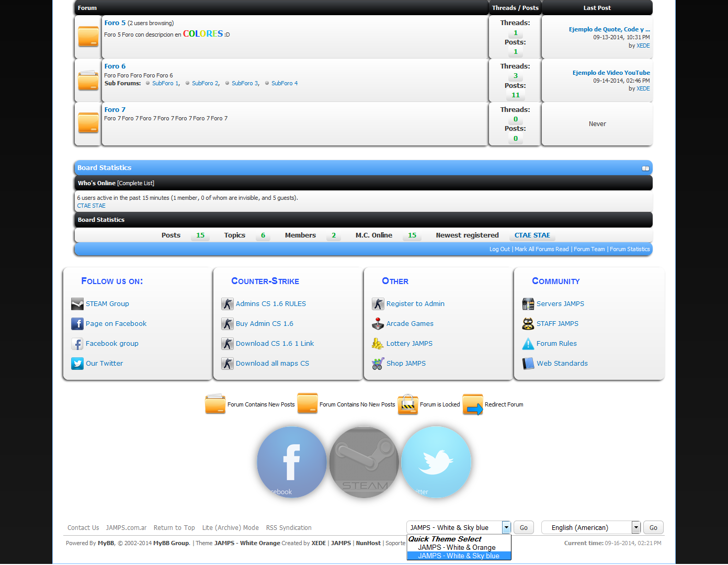Choose JAMPS - White & Sky blue option in list

click(459, 556)
